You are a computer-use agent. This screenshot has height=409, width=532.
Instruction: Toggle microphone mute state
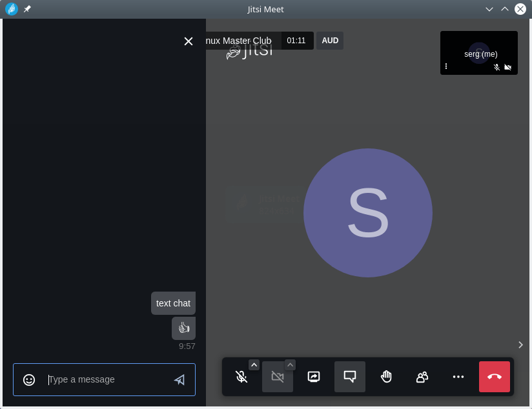coord(241,377)
